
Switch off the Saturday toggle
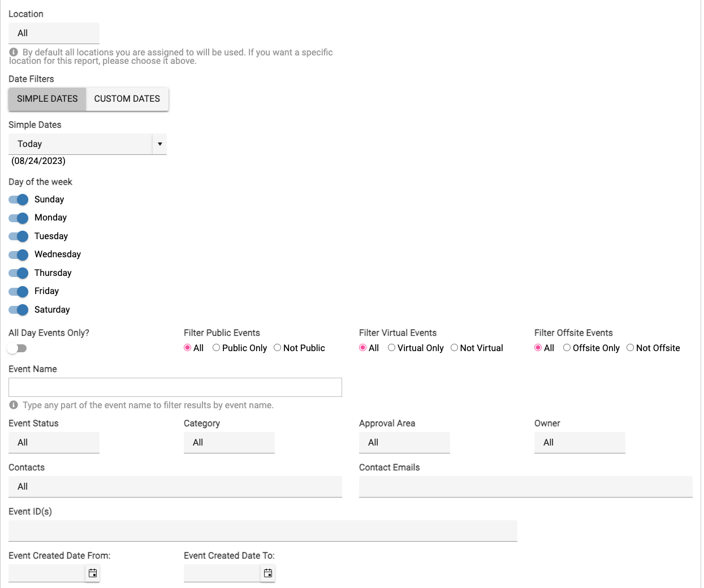click(x=19, y=310)
